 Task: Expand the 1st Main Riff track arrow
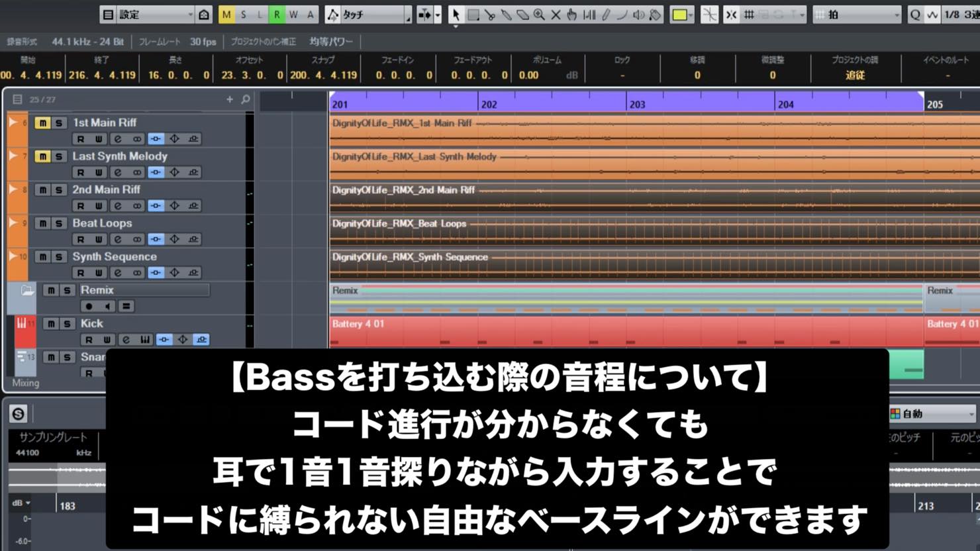click(x=13, y=123)
